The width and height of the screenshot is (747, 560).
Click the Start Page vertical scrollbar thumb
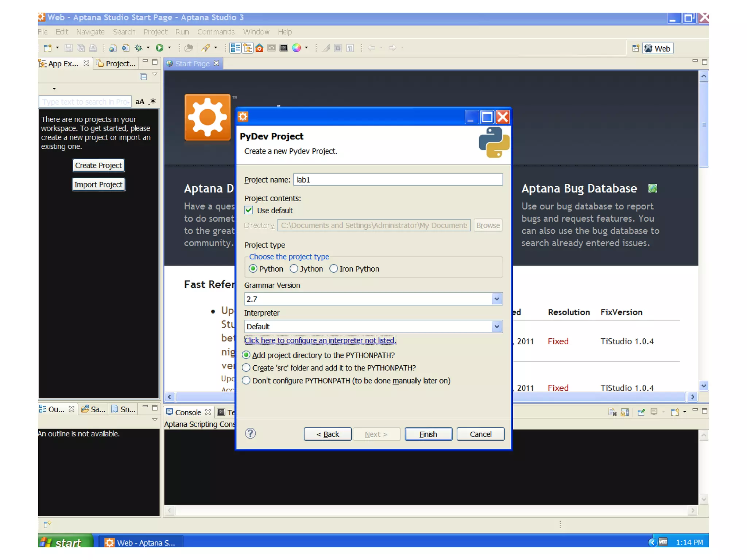(704, 124)
